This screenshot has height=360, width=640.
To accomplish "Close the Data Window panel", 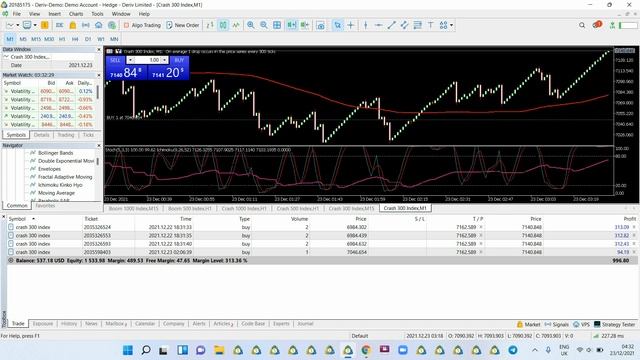I will (x=99, y=49).
